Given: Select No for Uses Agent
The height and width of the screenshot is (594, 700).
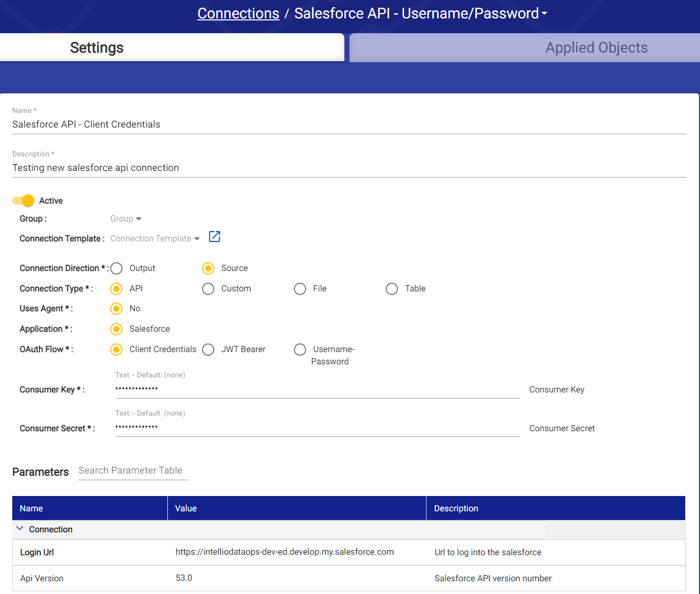Looking at the screenshot, I should click(x=116, y=309).
